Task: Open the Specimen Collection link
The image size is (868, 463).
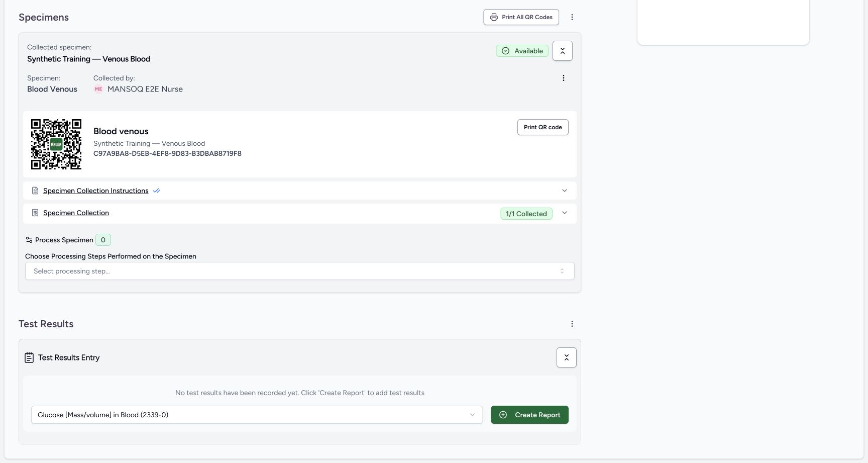Action: pyautogui.click(x=76, y=213)
